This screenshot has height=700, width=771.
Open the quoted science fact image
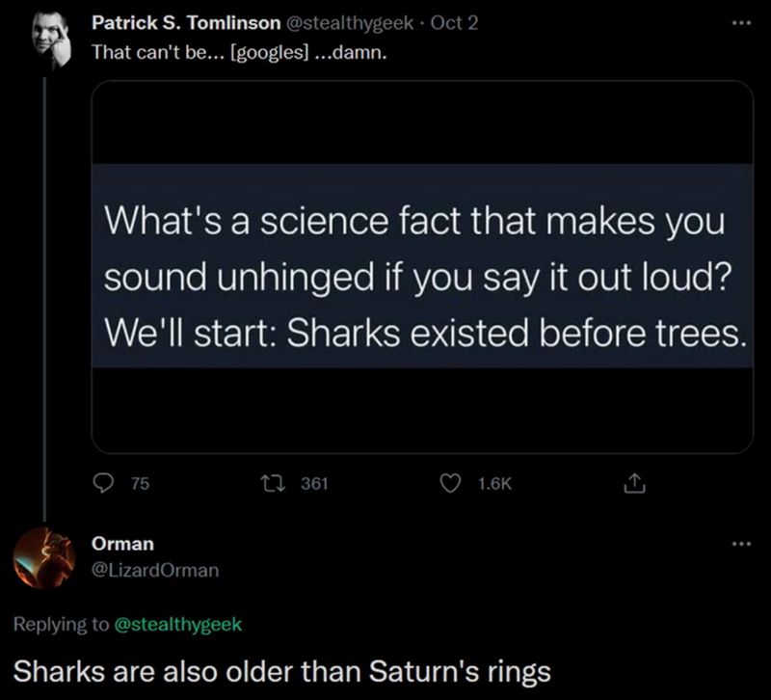tap(422, 266)
